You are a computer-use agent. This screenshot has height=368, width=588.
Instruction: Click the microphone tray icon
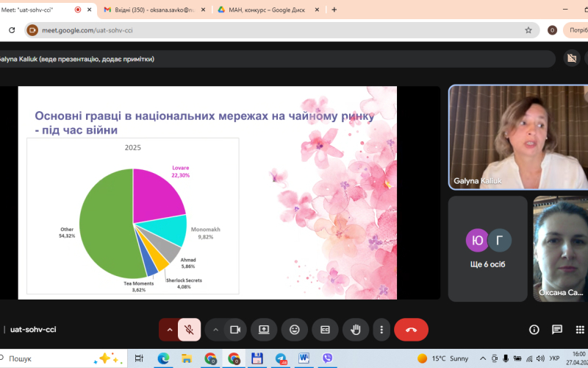pyautogui.click(x=506, y=358)
